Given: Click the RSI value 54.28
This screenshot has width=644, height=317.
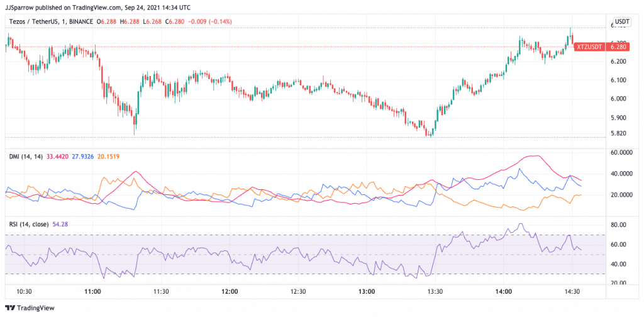Looking at the screenshot, I should pos(60,224).
